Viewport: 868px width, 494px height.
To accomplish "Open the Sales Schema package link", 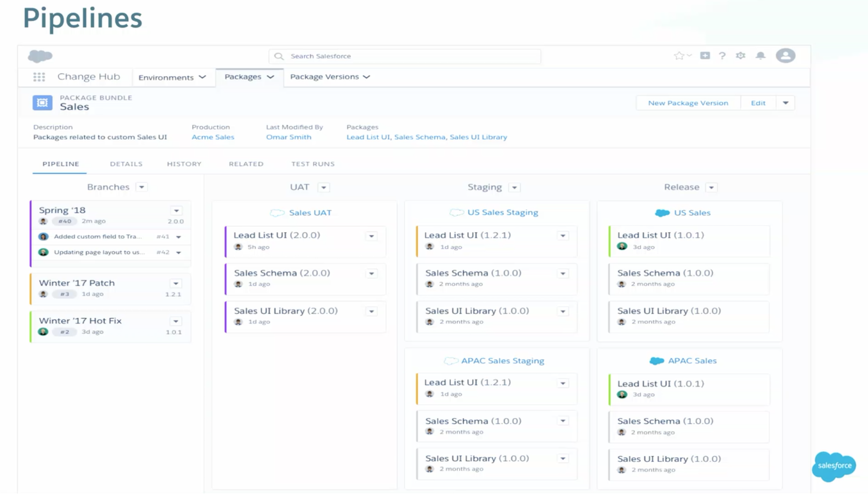I will (420, 137).
